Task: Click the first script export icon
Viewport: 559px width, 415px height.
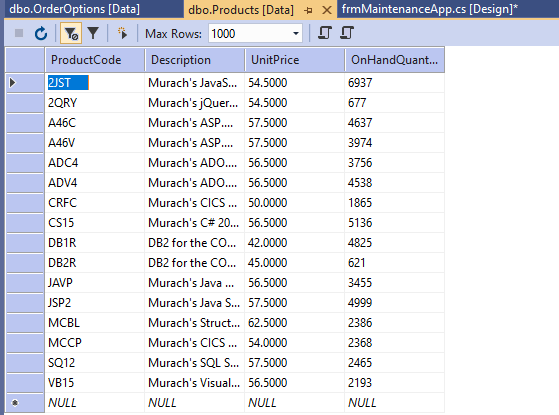Action: (324, 34)
